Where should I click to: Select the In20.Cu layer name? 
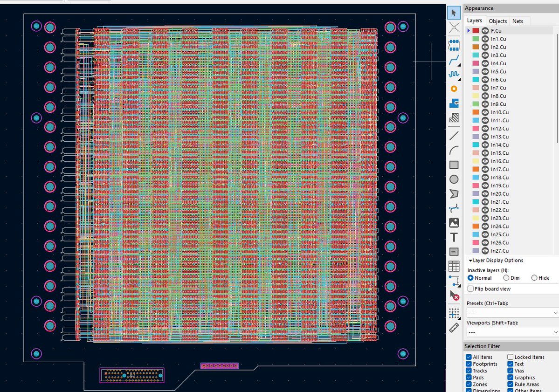[500, 194]
